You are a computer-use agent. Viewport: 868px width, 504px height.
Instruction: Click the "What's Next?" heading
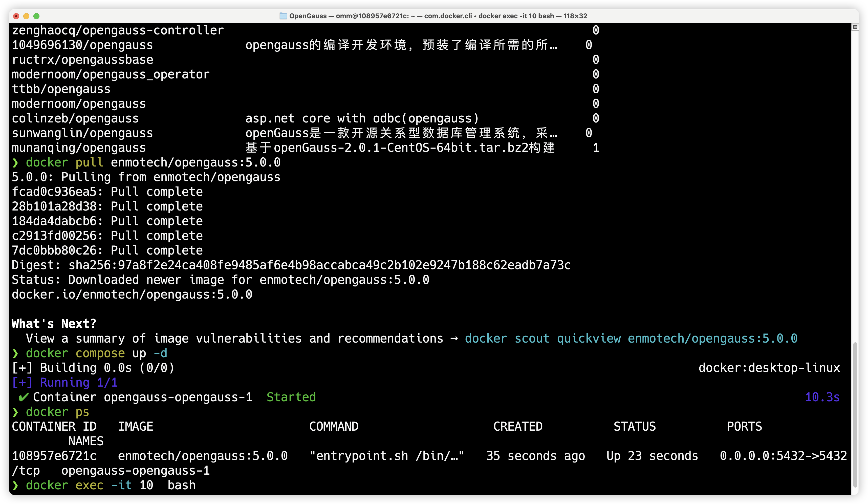coord(54,324)
